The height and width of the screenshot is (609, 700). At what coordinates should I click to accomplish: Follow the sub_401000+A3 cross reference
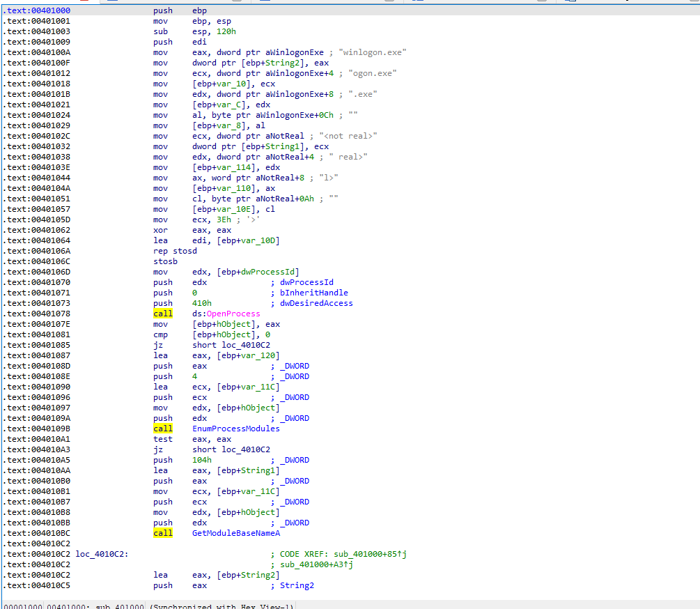pos(316,565)
